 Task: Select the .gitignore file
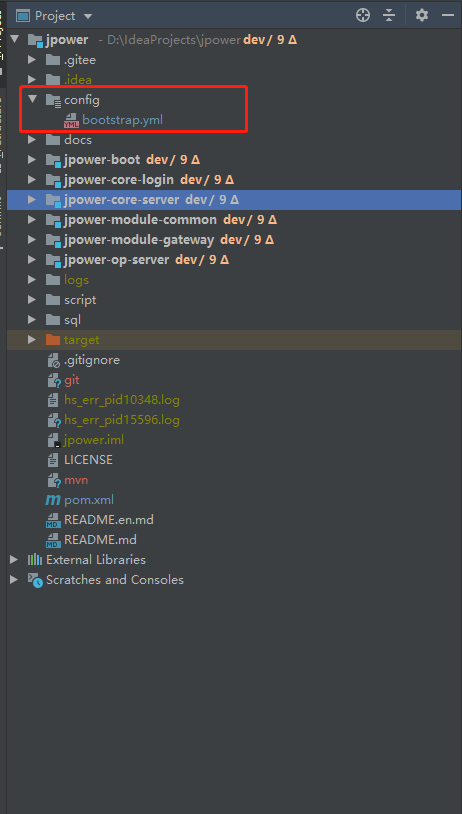point(92,360)
